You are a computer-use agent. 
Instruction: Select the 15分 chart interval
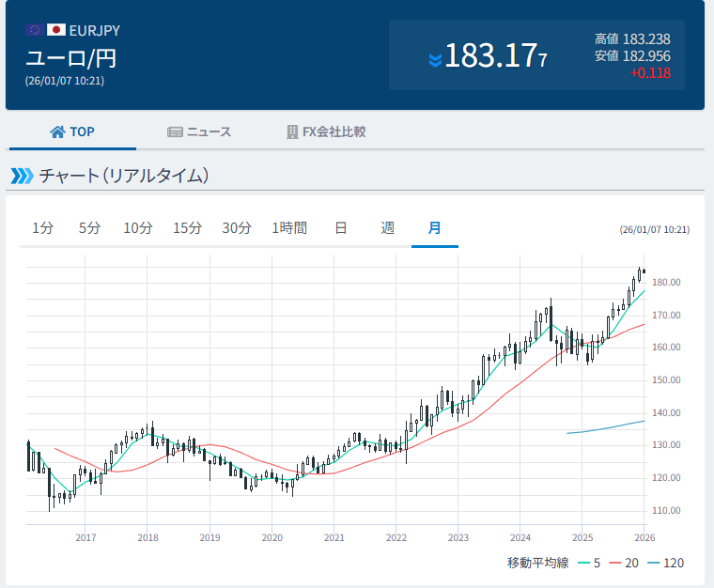187,228
